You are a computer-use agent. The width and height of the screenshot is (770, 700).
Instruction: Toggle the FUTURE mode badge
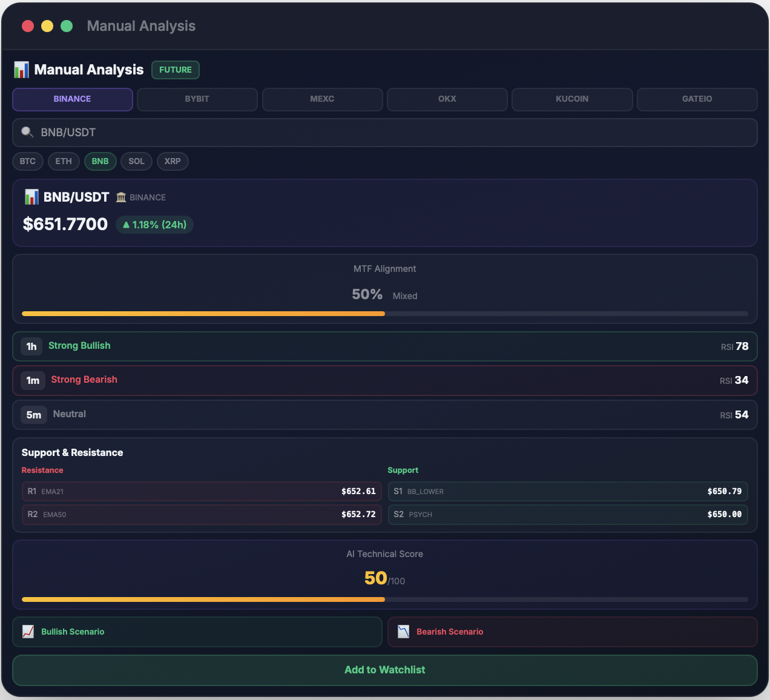[175, 70]
